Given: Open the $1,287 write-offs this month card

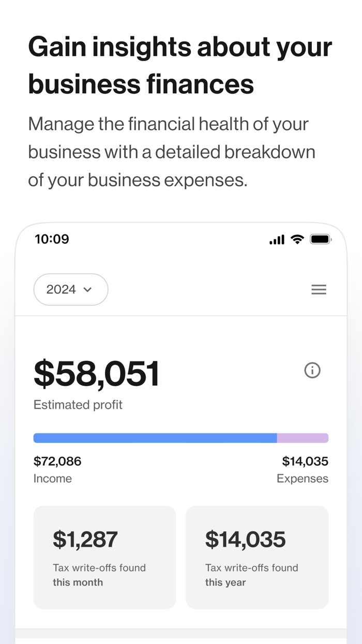Looking at the screenshot, I should [x=104, y=557].
